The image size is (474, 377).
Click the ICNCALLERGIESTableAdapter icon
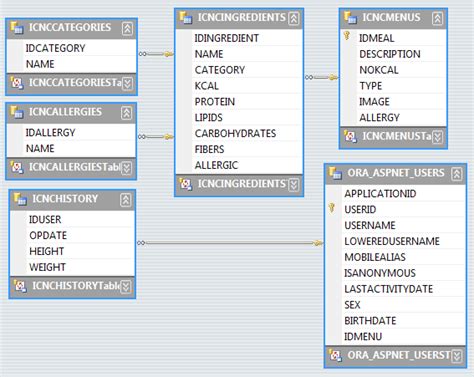click(17, 167)
